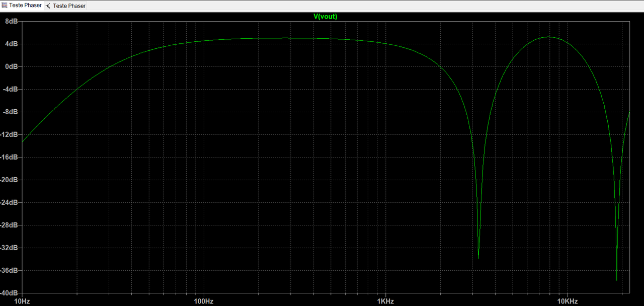Click the 10Hz frequency axis label
Screen dimensions: 644x306
(x=22, y=301)
